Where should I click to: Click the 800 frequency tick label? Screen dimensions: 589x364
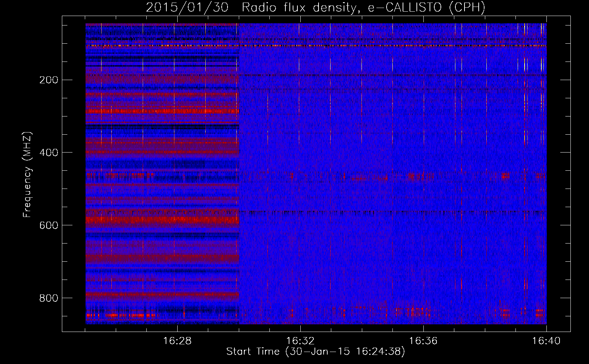click(x=49, y=298)
